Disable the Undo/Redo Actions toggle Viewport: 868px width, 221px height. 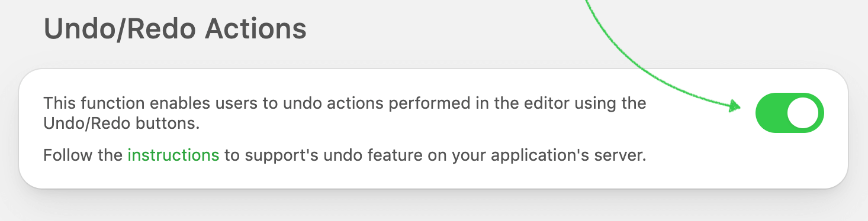[790, 113]
